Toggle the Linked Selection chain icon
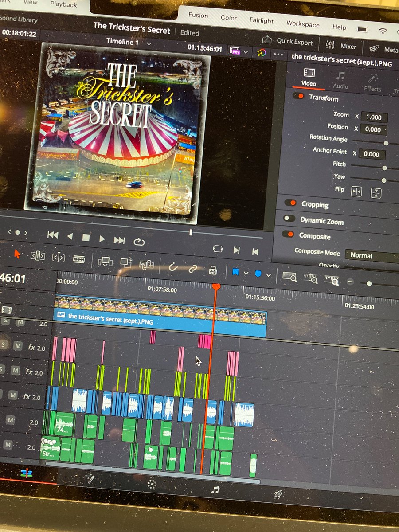The image size is (399, 532). (193, 269)
